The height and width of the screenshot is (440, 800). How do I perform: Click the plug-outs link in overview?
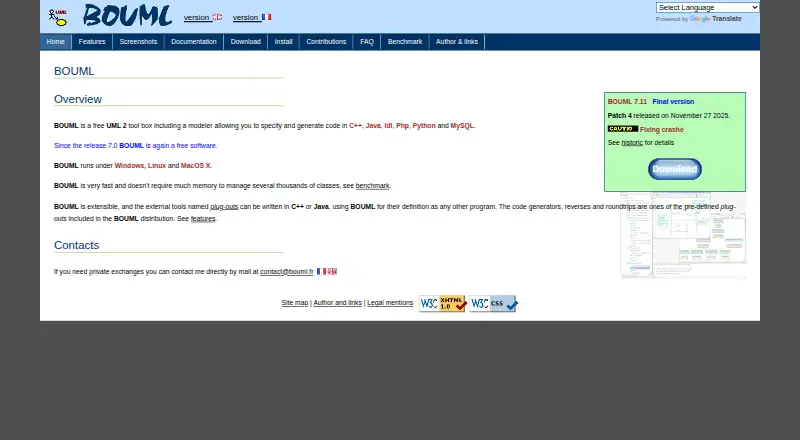(x=224, y=207)
